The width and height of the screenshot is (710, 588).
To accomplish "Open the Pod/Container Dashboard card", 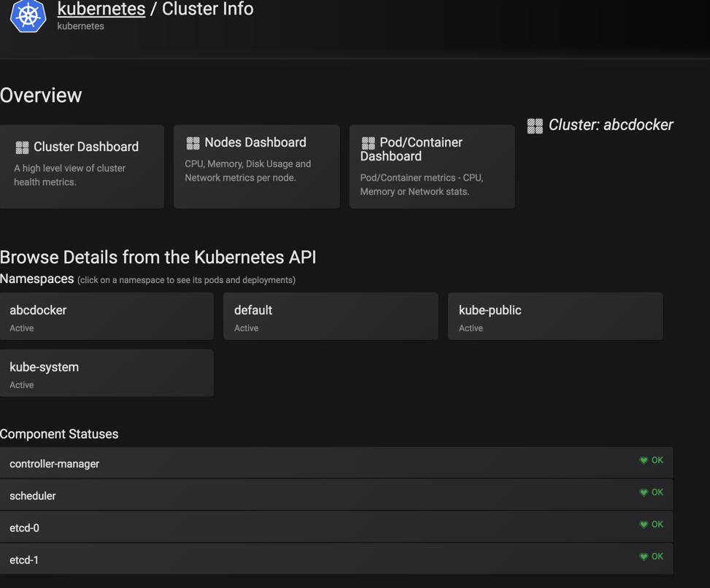I will tap(431, 166).
